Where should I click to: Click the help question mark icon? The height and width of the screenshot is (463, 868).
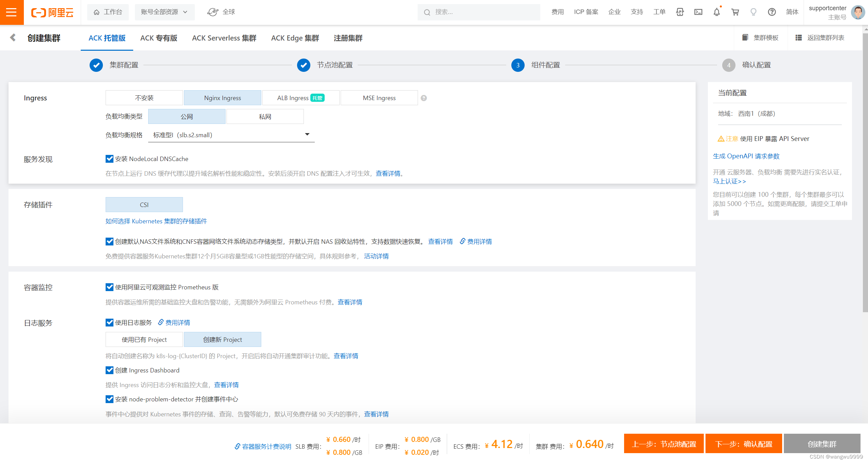(772, 12)
